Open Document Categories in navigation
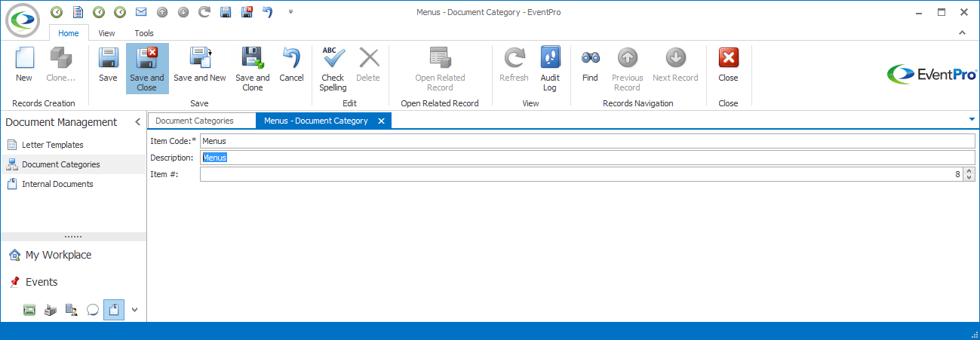The height and width of the screenshot is (340, 980). 73,164
